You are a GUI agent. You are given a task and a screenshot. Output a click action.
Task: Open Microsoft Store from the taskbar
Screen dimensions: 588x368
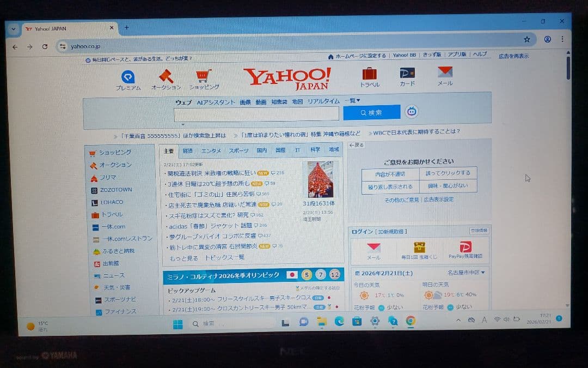pyautogui.click(x=357, y=321)
